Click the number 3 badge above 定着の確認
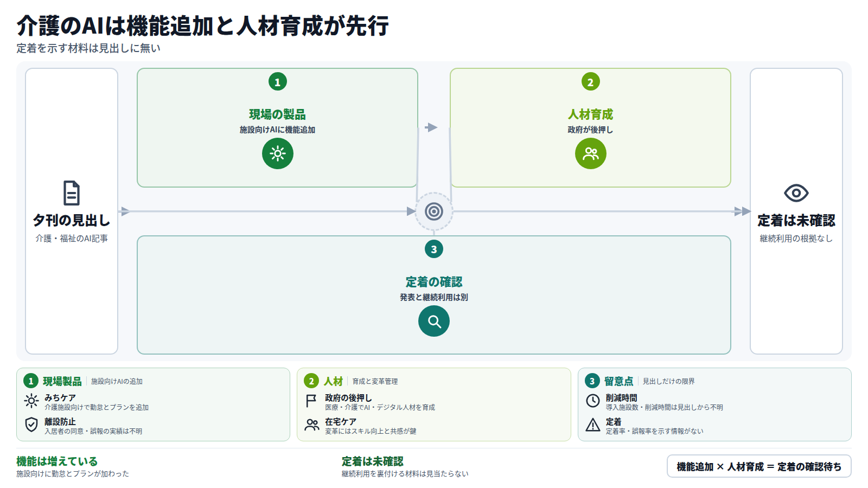The height and width of the screenshot is (488, 868). 434,249
